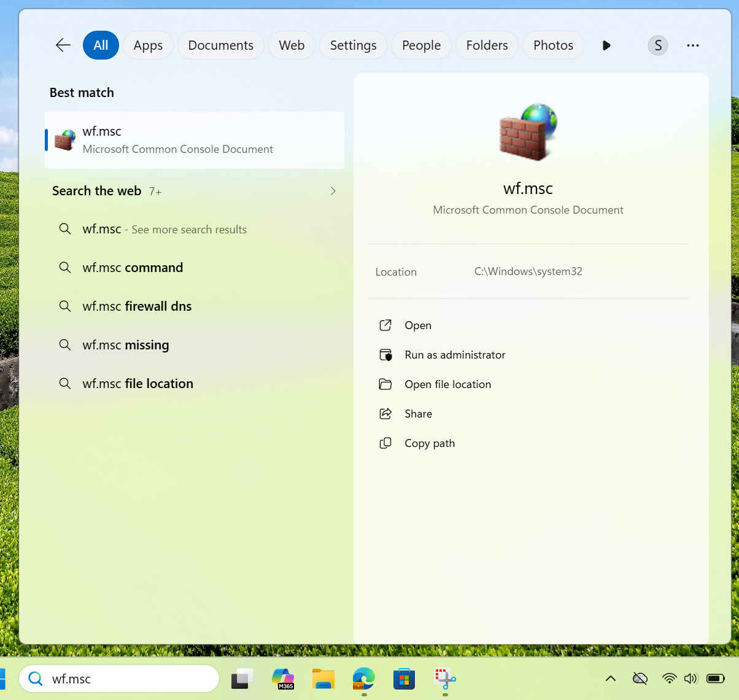Click Open in preview pane
The height and width of the screenshot is (700, 739).
[x=418, y=325]
